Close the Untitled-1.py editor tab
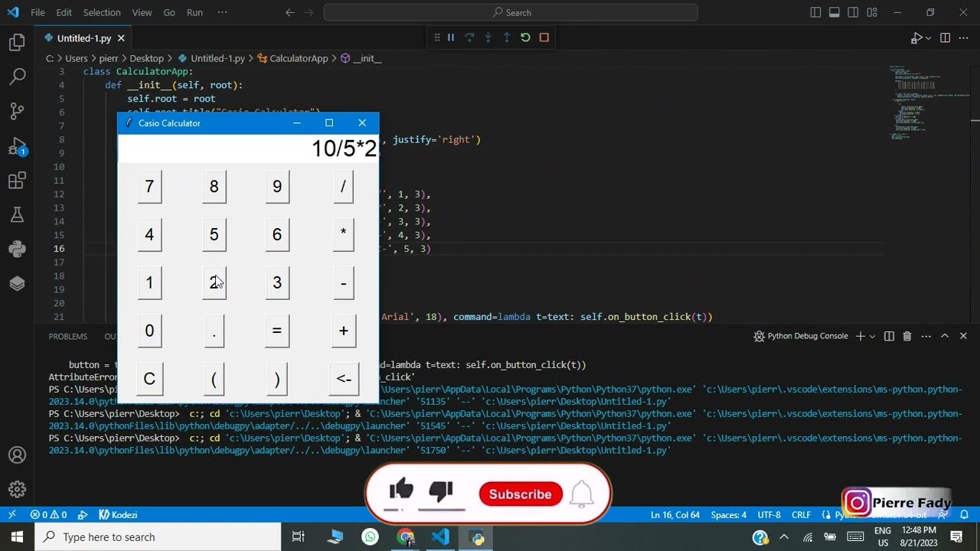 [x=121, y=38]
